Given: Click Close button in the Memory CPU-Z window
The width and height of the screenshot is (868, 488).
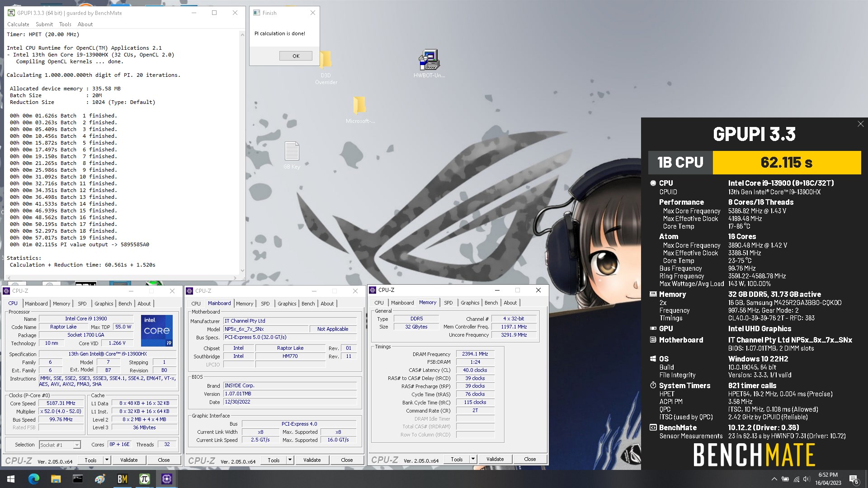Looking at the screenshot, I should (530, 459).
